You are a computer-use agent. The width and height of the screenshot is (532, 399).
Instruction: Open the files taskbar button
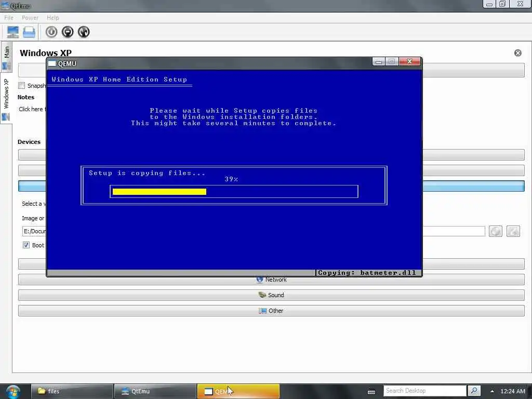72,391
